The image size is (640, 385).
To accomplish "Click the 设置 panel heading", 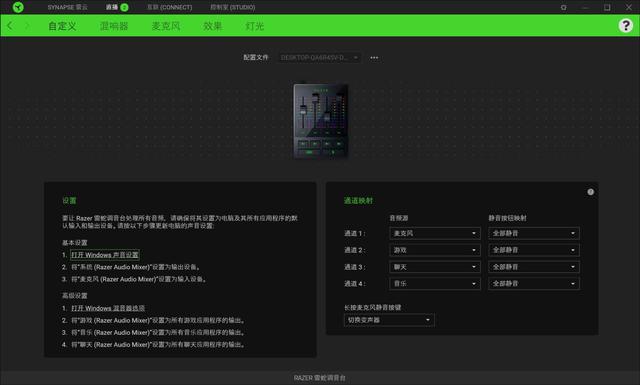I will [x=69, y=200].
